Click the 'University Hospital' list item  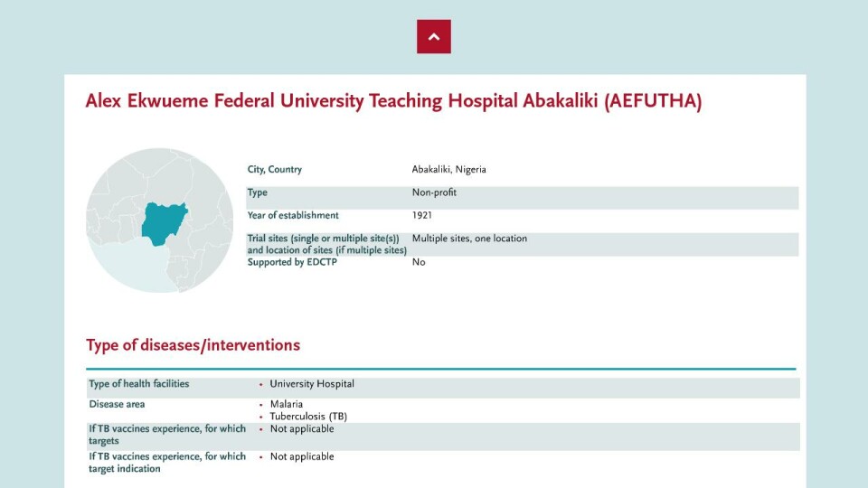[x=312, y=384]
